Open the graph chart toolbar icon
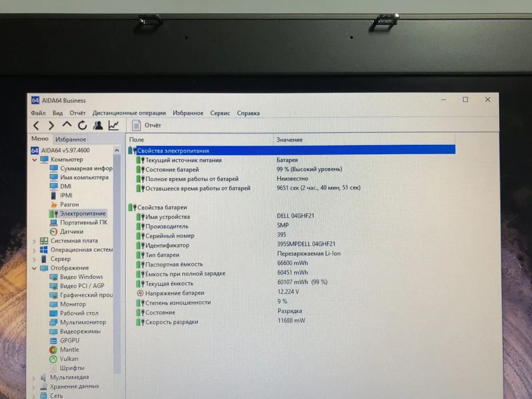 [x=113, y=125]
